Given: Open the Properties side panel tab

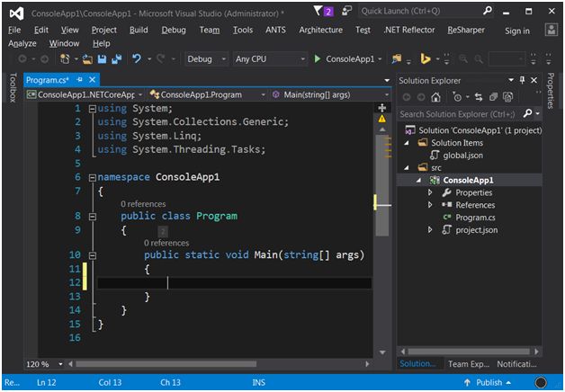Looking at the screenshot, I should click(551, 91).
